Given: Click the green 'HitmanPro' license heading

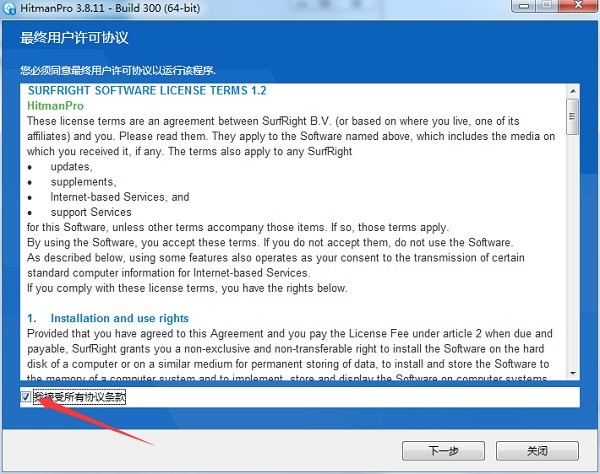Looking at the screenshot, I should point(55,106).
